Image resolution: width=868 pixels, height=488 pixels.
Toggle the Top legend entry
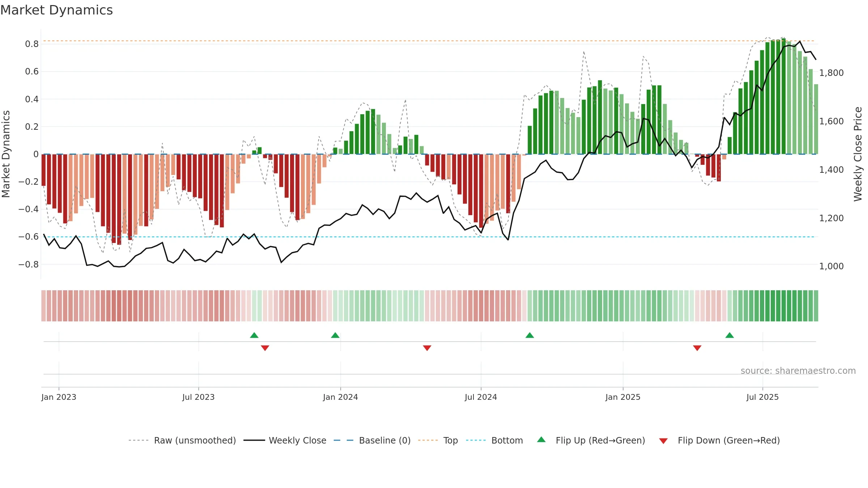438,440
